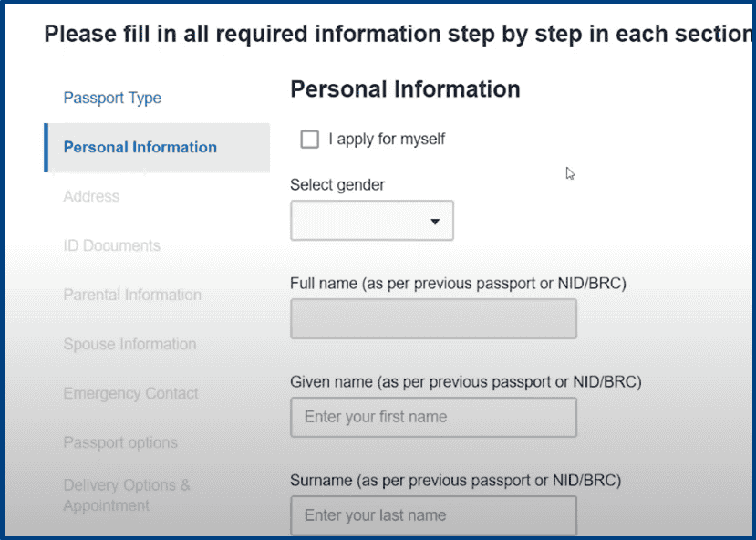Click the highlighted Personal Information sidebar entry
The width and height of the screenshot is (756, 540).
coord(140,147)
